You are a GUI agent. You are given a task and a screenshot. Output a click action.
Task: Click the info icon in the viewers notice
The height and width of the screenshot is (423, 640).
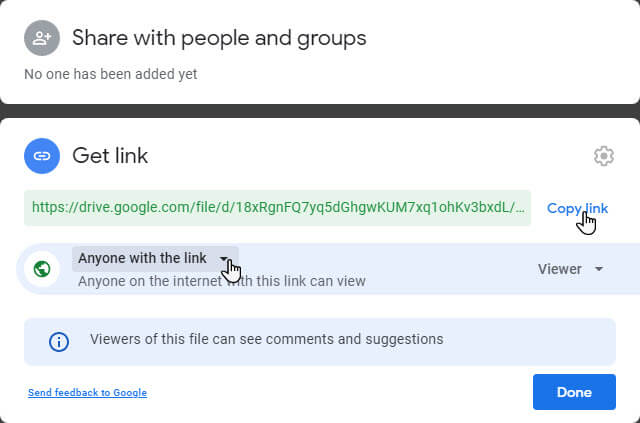click(x=59, y=341)
